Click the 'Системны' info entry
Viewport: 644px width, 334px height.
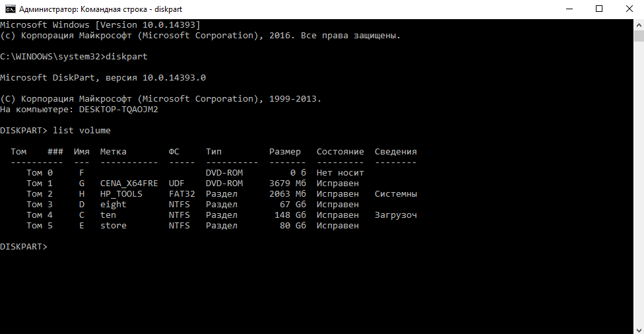[395, 194]
